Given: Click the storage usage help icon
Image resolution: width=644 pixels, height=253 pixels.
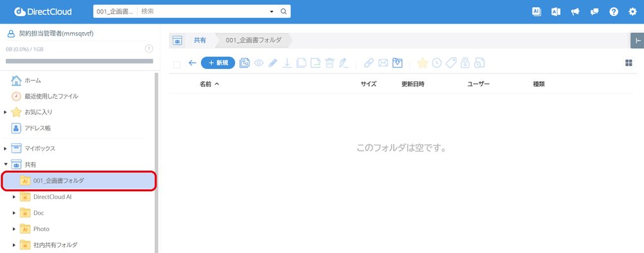Looking at the screenshot, I should 149,49.
